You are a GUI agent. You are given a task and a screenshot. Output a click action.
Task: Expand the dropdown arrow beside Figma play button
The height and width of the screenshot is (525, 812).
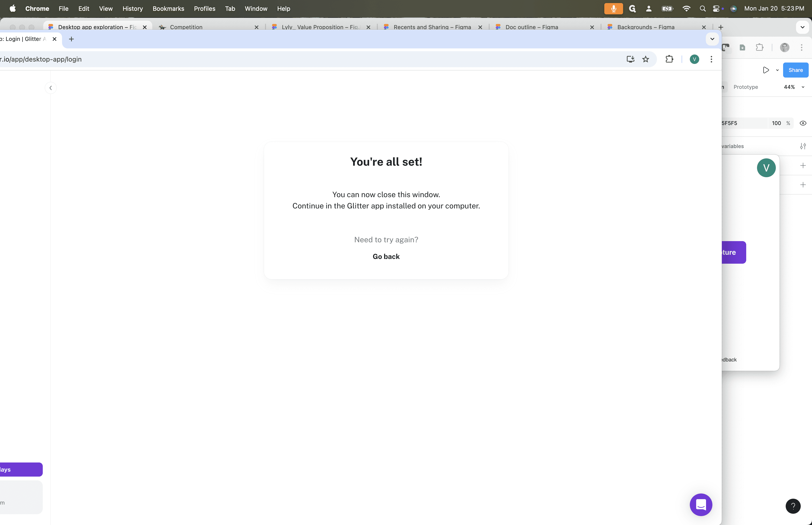point(777,70)
